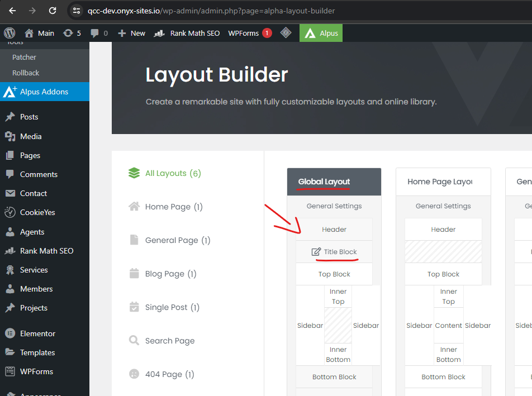The width and height of the screenshot is (532, 396).
Task: Open General Settings of Global Layout
Action: click(x=334, y=206)
